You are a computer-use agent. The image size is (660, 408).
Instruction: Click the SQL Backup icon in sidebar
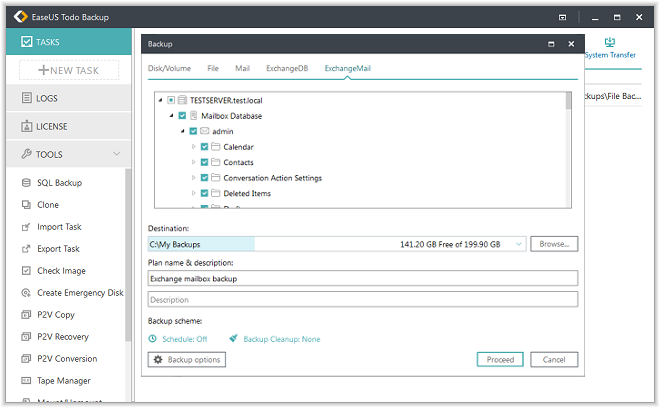pyautogui.click(x=27, y=183)
